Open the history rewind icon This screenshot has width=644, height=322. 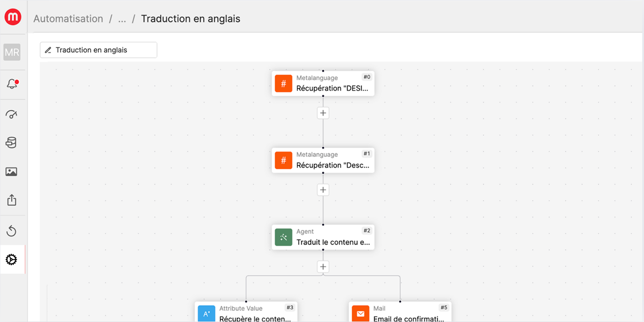pos(11,231)
